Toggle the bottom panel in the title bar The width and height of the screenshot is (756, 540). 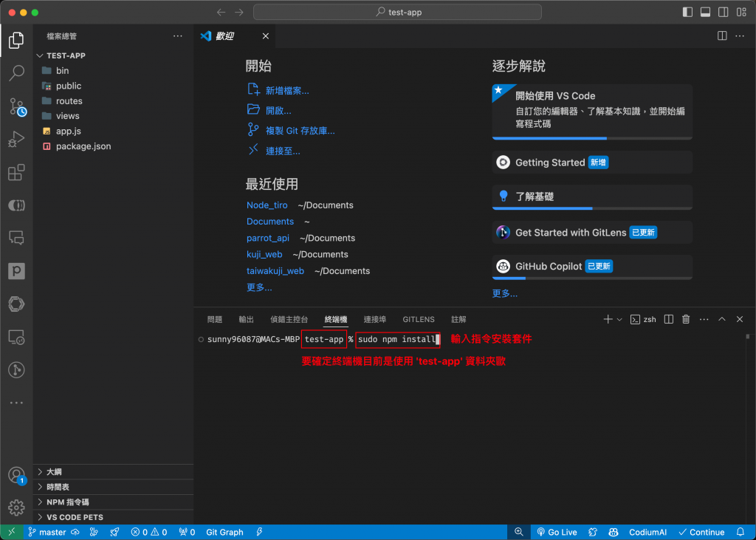click(705, 12)
